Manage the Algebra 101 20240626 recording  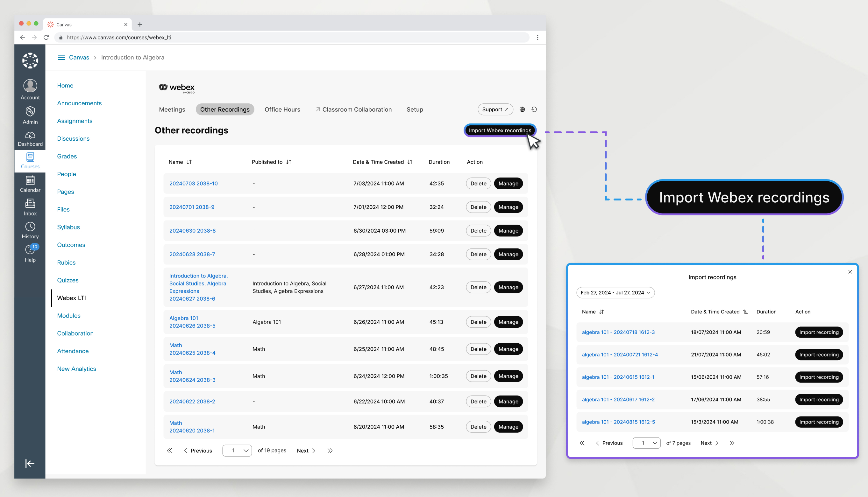pyautogui.click(x=508, y=322)
